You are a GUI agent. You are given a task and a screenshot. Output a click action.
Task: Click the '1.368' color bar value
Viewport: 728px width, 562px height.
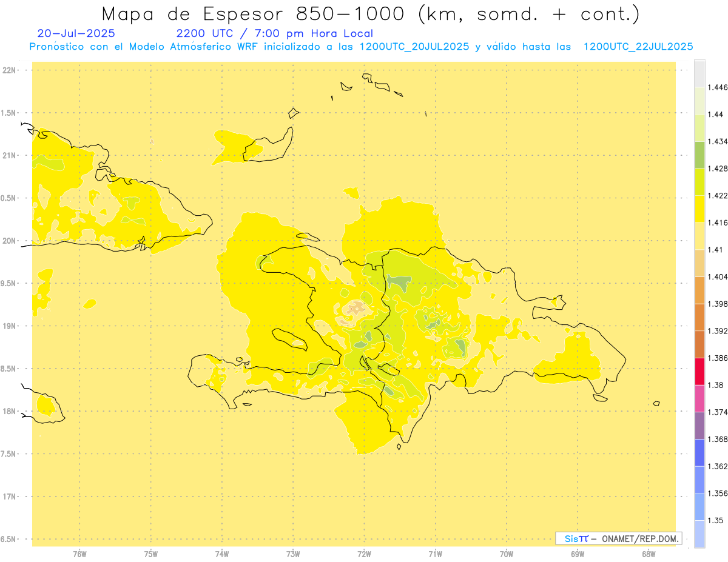pos(717,439)
